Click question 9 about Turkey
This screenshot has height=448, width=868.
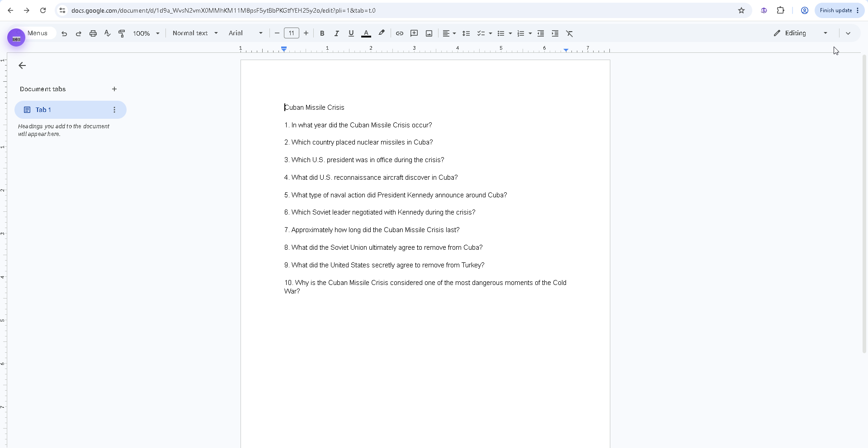[384, 265]
